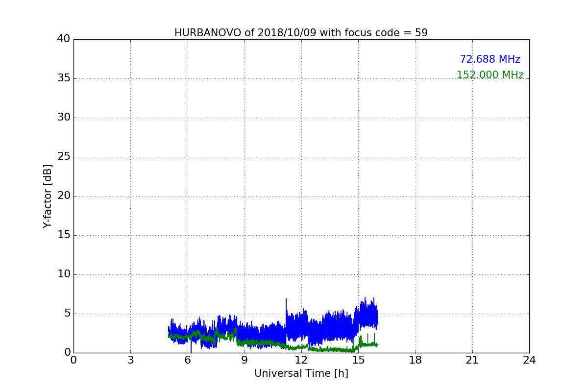
Task: Click x-axis tick label 21
Action: pyautogui.click(x=472, y=360)
